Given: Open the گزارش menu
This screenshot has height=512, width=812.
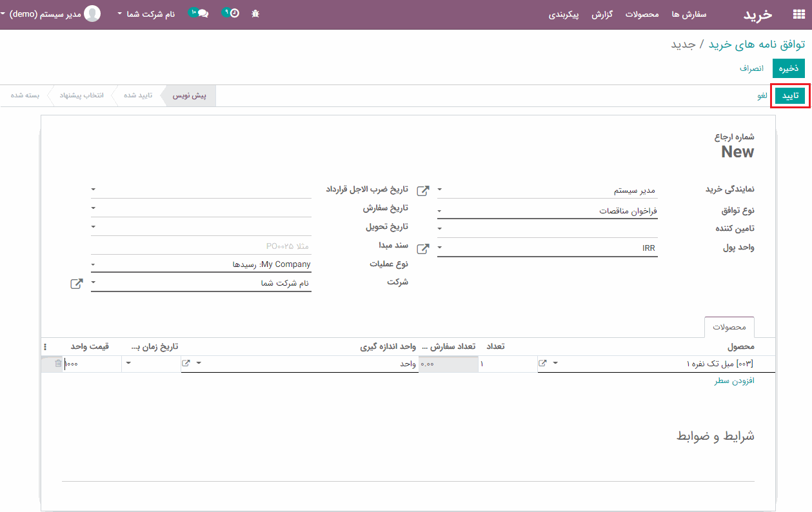Looking at the screenshot, I should (602, 14).
